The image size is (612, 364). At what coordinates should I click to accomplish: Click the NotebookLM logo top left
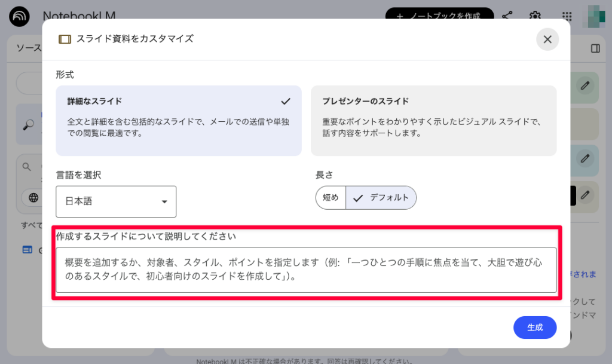[20, 17]
